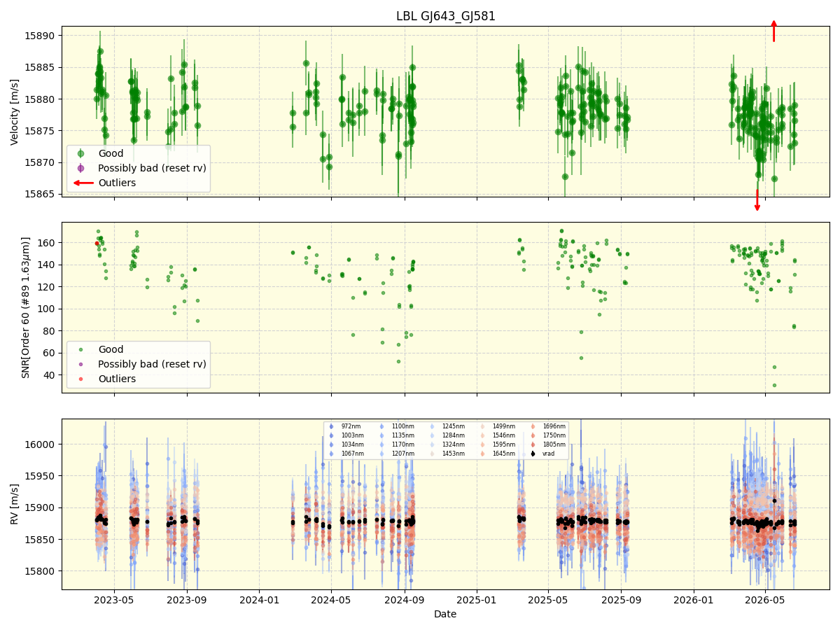The width and height of the screenshot is (840, 630).
Task: Click the 2025-01 date tick label
Action: point(477,600)
